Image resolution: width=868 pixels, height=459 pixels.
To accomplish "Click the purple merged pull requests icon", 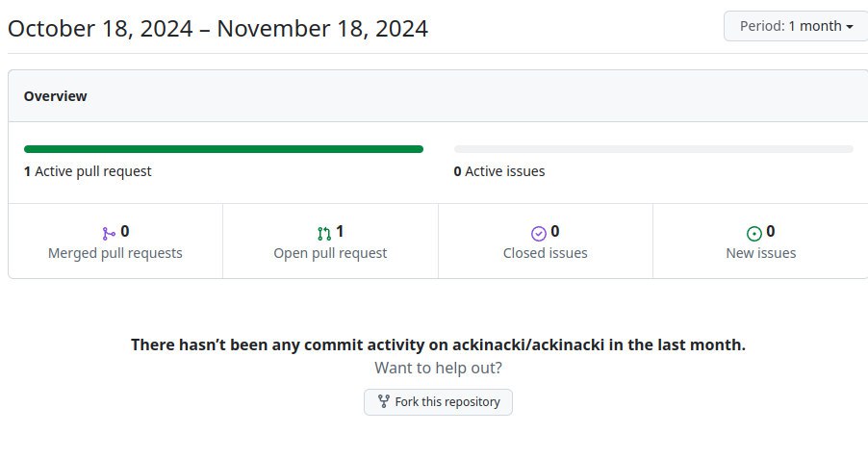I will [x=108, y=233].
